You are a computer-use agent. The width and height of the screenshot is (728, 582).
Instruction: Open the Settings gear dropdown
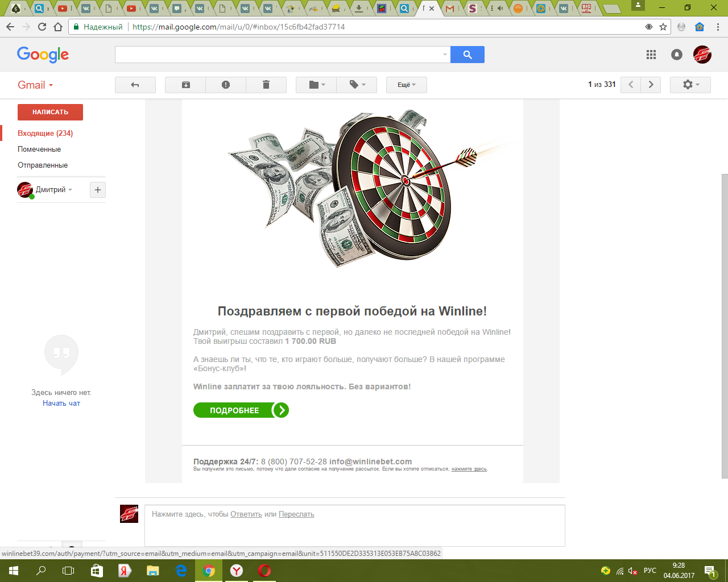pyautogui.click(x=690, y=85)
